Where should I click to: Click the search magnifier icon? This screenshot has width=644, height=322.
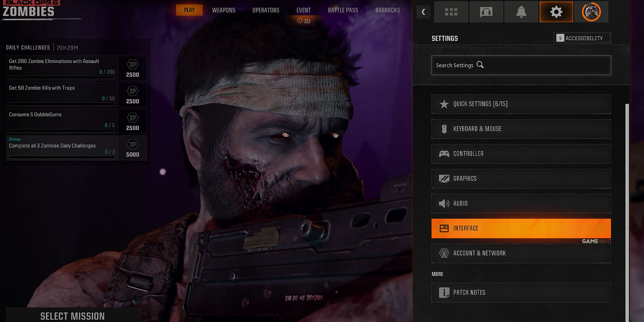[x=480, y=65]
